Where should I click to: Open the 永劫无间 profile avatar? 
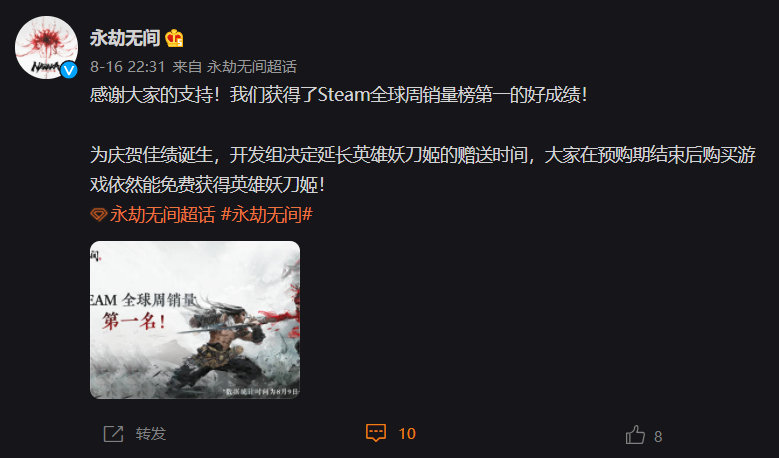tap(46, 48)
